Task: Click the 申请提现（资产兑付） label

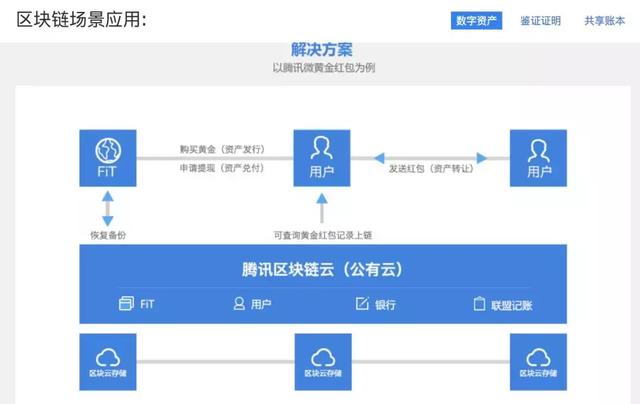Action: 222,168
